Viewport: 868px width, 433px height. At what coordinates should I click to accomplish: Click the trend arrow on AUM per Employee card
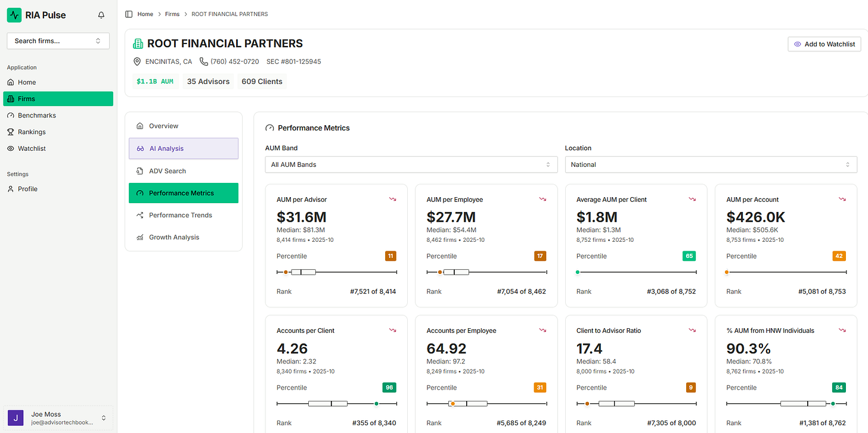point(542,199)
